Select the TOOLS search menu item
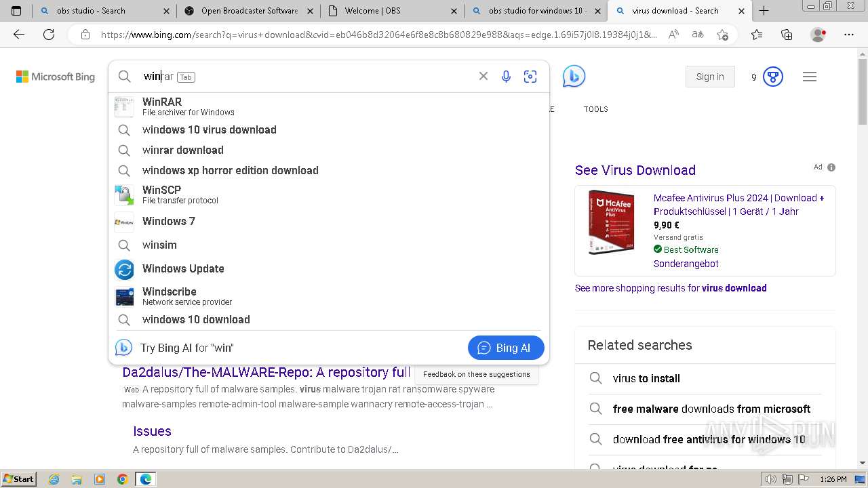The height and width of the screenshot is (488, 868). click(x=596, y=109)
